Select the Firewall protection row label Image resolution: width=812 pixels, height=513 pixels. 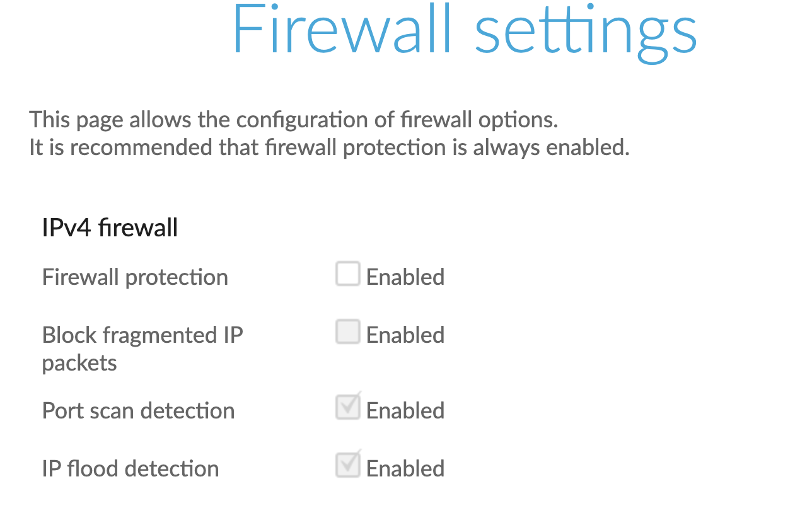[x=135, y=277]
